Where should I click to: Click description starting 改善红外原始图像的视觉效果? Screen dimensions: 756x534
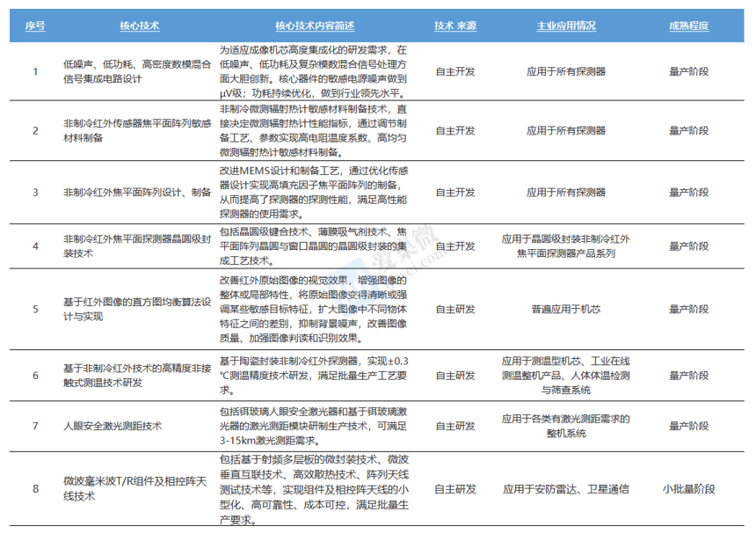click(314, 309)
